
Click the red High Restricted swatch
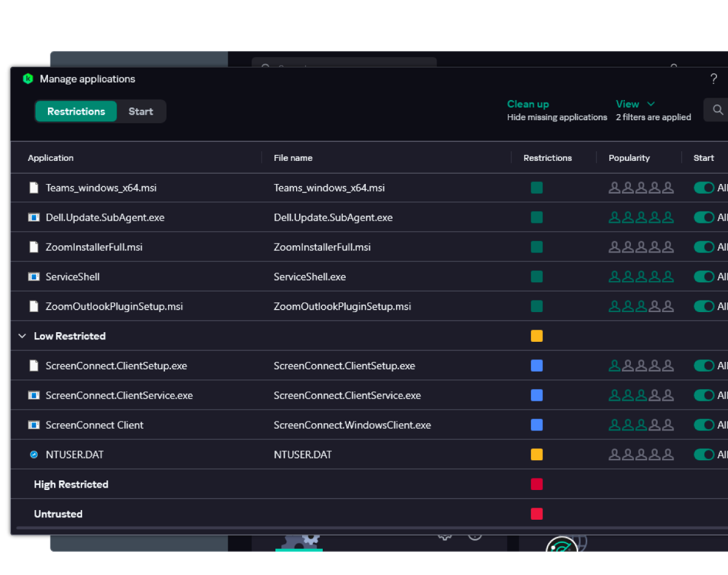537,485
